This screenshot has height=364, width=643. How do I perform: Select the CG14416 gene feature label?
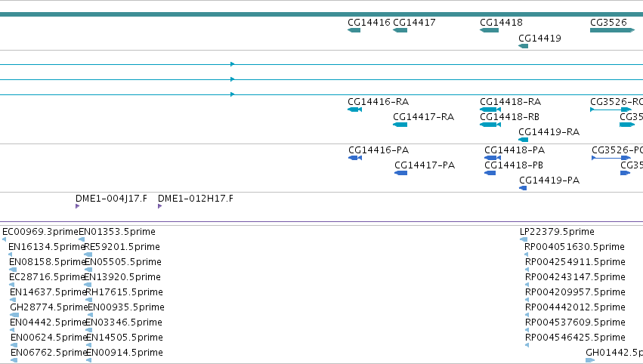(x=369, y=23)
